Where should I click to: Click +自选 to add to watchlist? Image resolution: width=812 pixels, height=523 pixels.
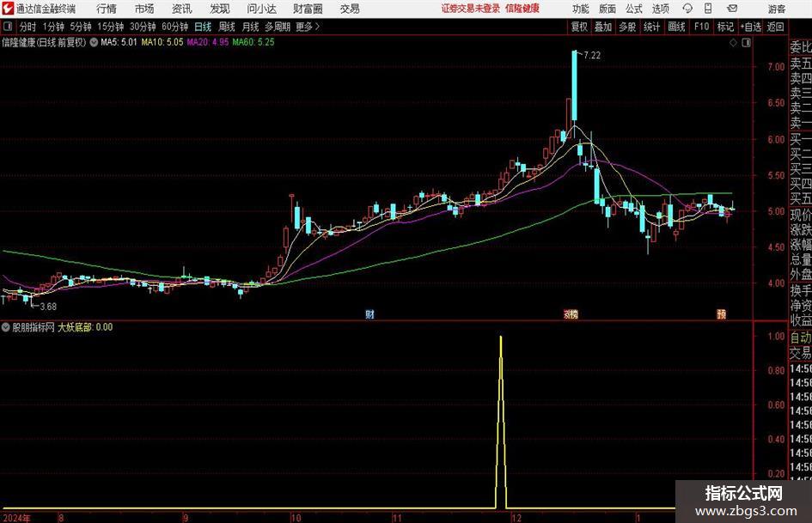751,27
